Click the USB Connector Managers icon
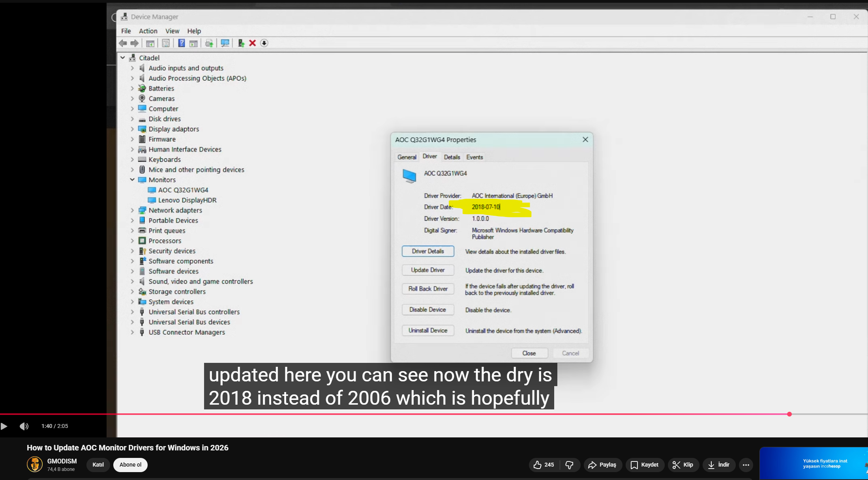Viewport: 868px width, 480px height. coord(142,332)
